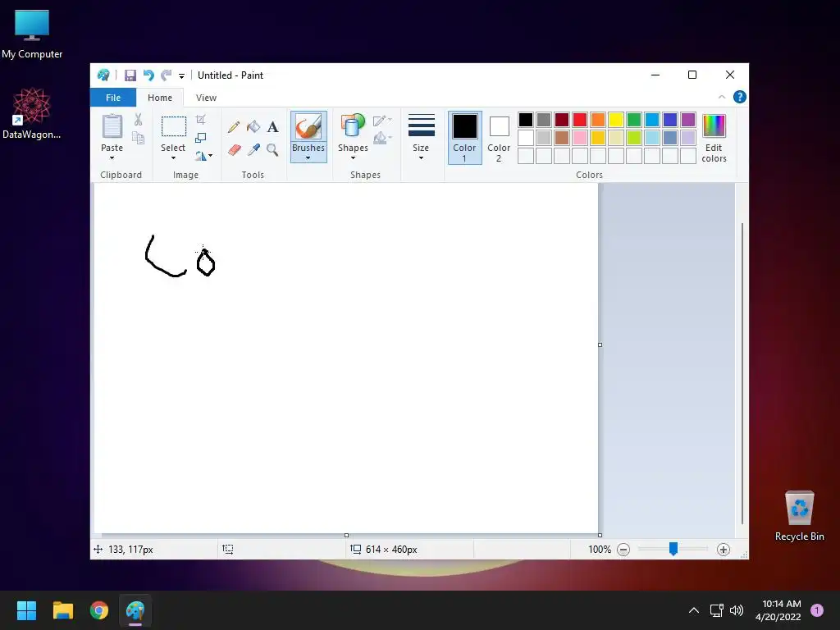Viewport: 840px width, 630px height.
Task: Open File Explorer from the taskbar
Action: (62, 610)
